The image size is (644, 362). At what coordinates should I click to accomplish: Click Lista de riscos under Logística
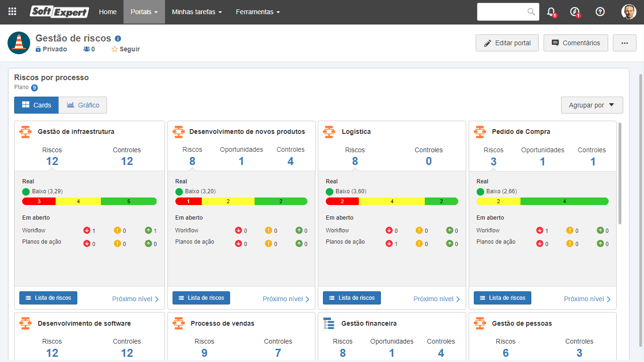pyautogui.click(x=352, y=298)
